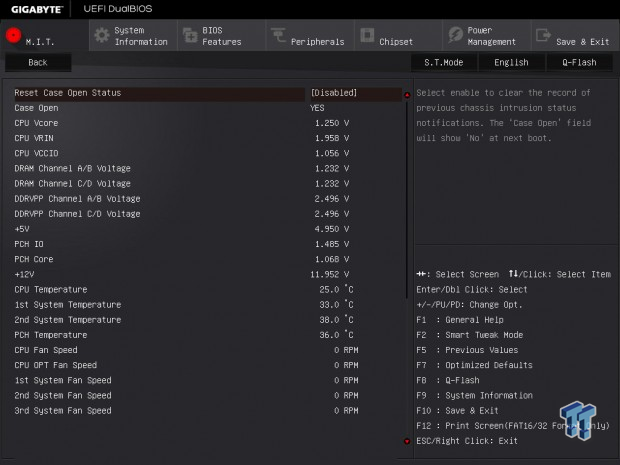The height and width of the screenshot is (465, 620).
Task: Click the System Information gear icon
Action: (x=102, y=35)
